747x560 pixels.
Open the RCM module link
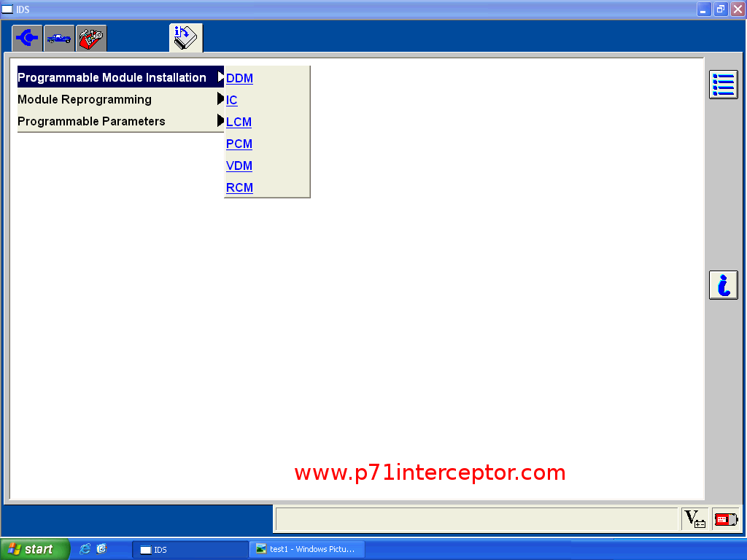[239, 187]
